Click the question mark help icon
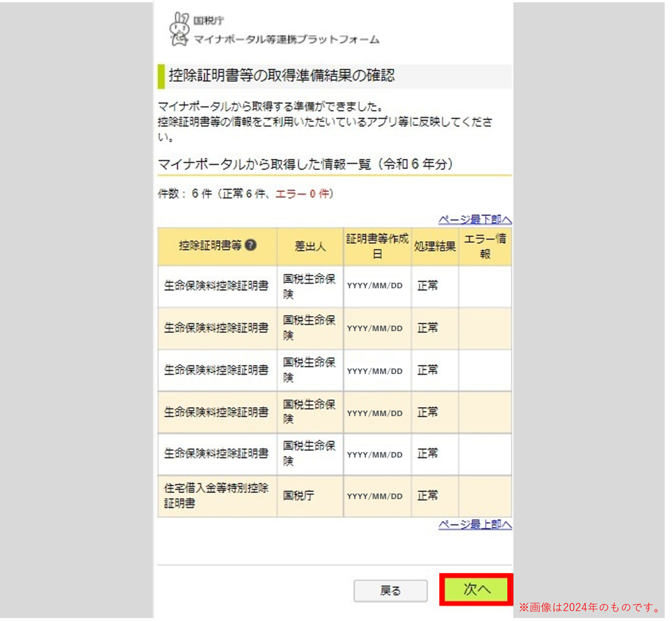Screen dimensions: 672x621 pyautogui.click(x=251, y=245)
